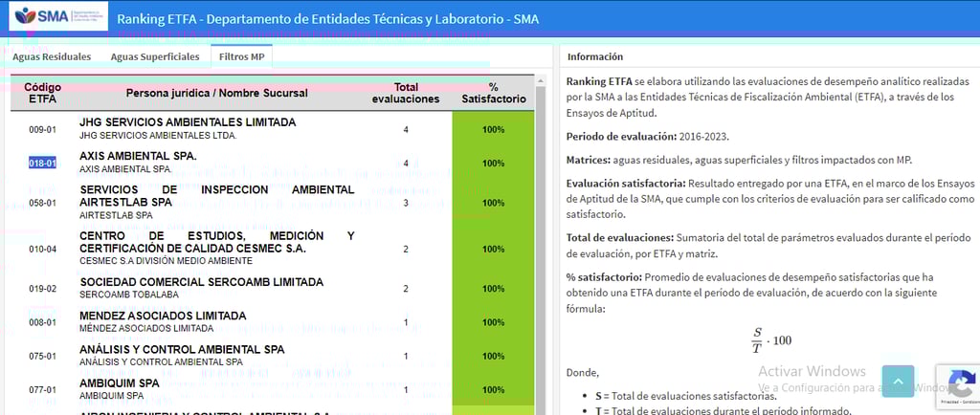This screenshot has height=415, width=980.
Task: Click the 100% cell for Axis Ambiental
Action: click(x=493, y=164)
